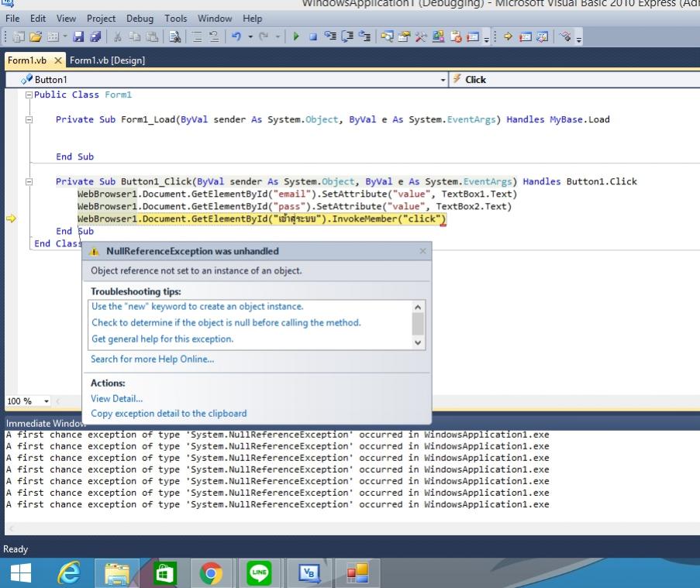This screenshot has height=588, width=700.
Task: Open the Properties Window toolbar icon
Action: coord(404,36)
